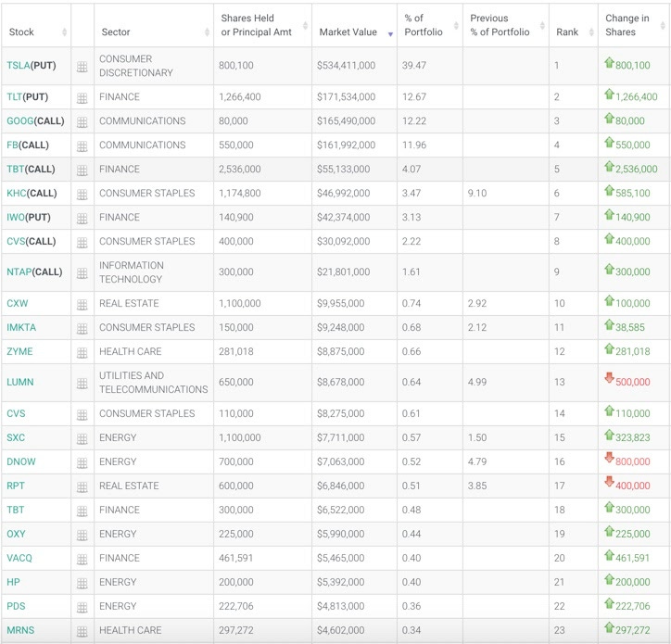Open the grid icon in GOOG(CALL) row

(x=82, y=122)
